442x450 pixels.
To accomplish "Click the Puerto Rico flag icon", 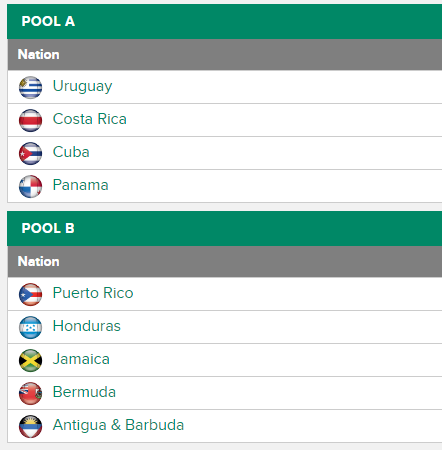I will (30, 294).
